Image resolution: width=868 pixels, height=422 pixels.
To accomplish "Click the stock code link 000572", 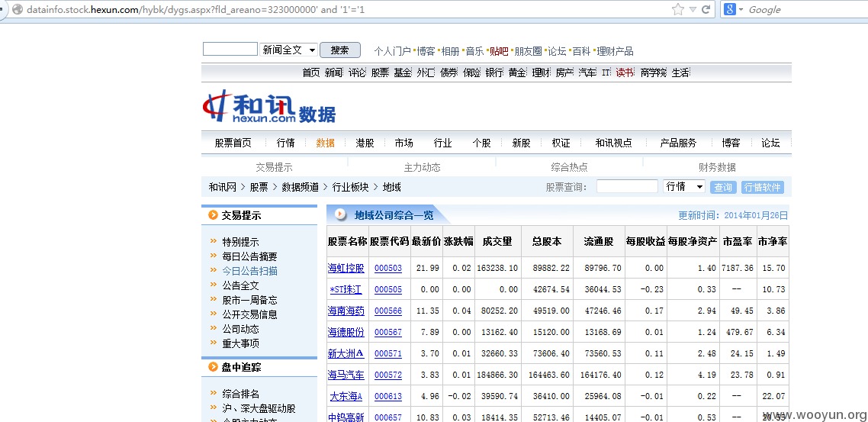I will coord(388,375).
